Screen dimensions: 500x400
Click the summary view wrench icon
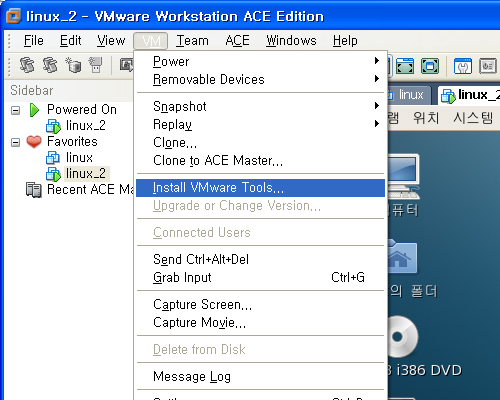[x=463, y=66]
